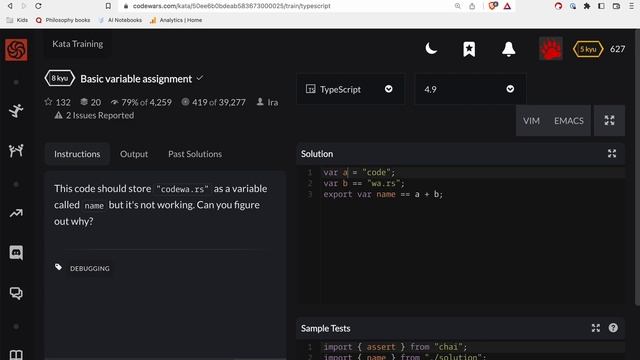Viewport: 640px width, 360px height.
Task: Click the browser share icon
Action: point(472,6)
